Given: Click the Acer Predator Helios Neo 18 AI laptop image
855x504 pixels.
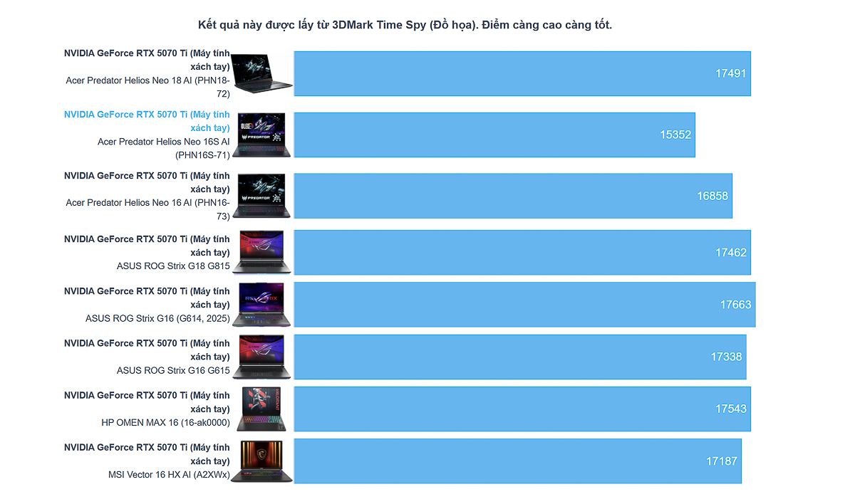Looking at the screenshot, I should (261, 73).
